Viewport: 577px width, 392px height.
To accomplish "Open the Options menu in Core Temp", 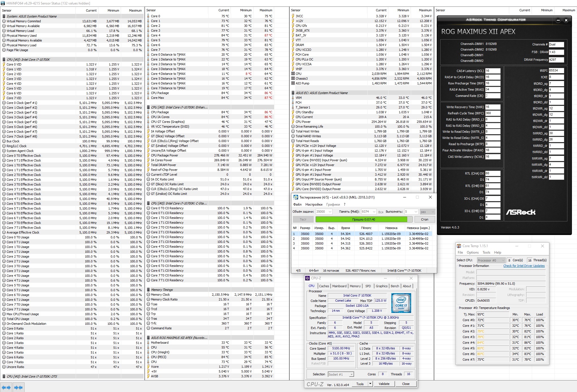I will [x=472, y=252].
